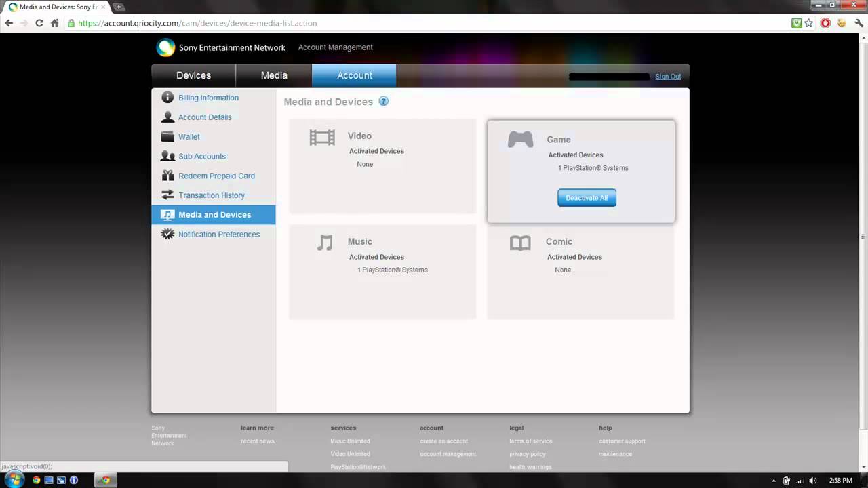Click the account management footer link
This screenshot has width=868, height=488.
pyautogui.click(x=448, y=454)
